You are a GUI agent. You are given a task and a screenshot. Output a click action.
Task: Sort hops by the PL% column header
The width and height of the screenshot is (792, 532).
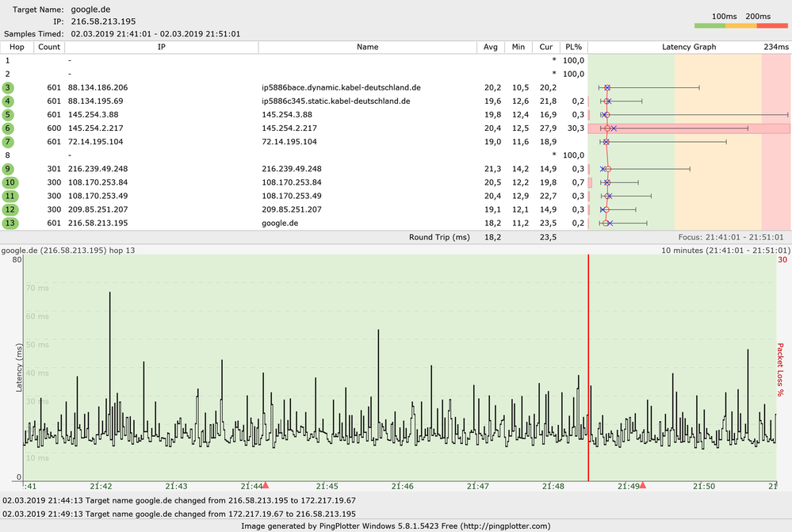point(573,47)
